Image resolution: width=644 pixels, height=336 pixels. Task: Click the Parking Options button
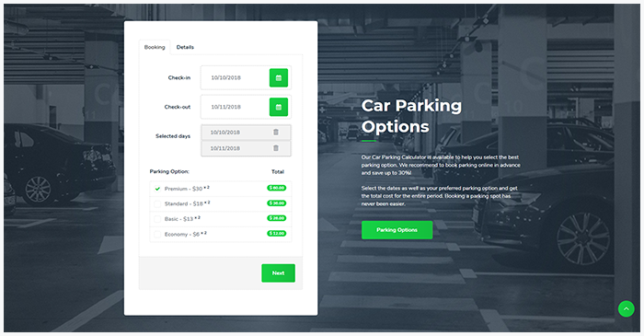[x=397, y=230]
